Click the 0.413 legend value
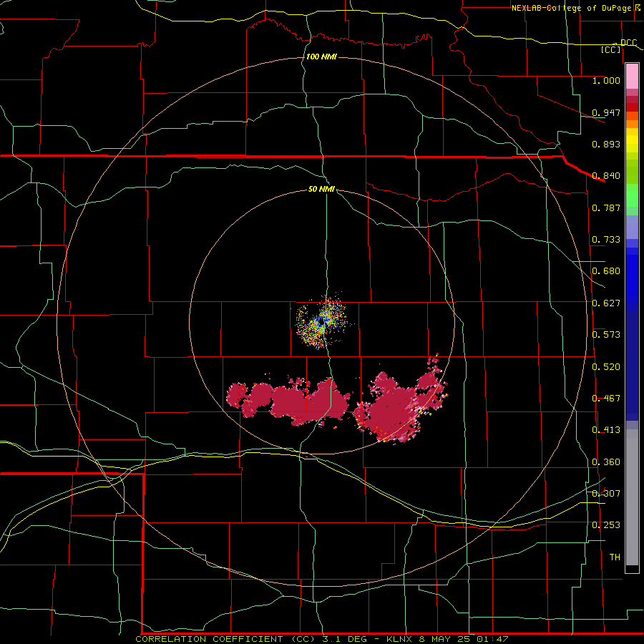Screen dimensions: 644x644 pyautogui.click(x=606, y=430)
